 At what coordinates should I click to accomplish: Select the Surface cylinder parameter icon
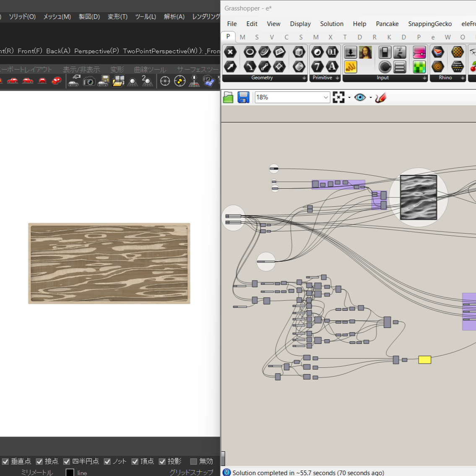(299, 67)
